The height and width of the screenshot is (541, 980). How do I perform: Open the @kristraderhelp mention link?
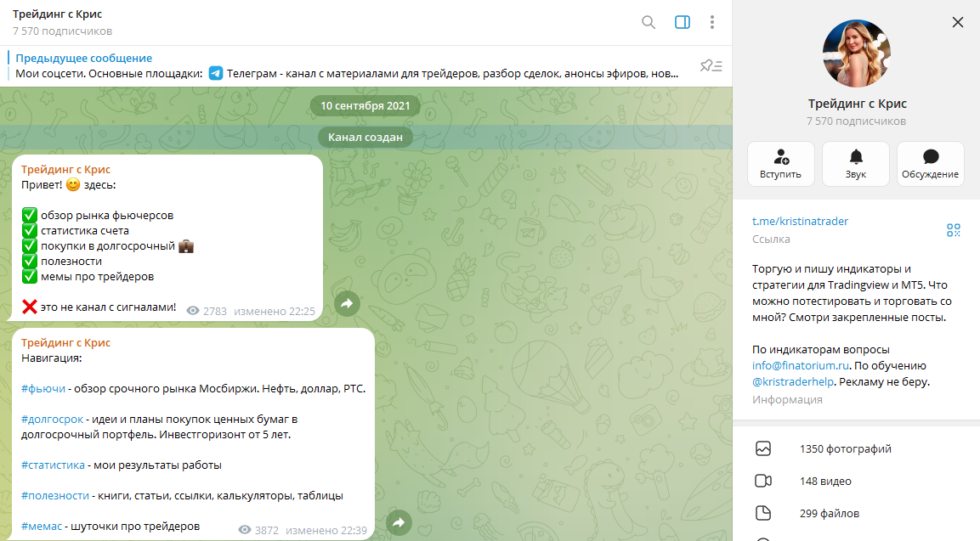(793, 381)
